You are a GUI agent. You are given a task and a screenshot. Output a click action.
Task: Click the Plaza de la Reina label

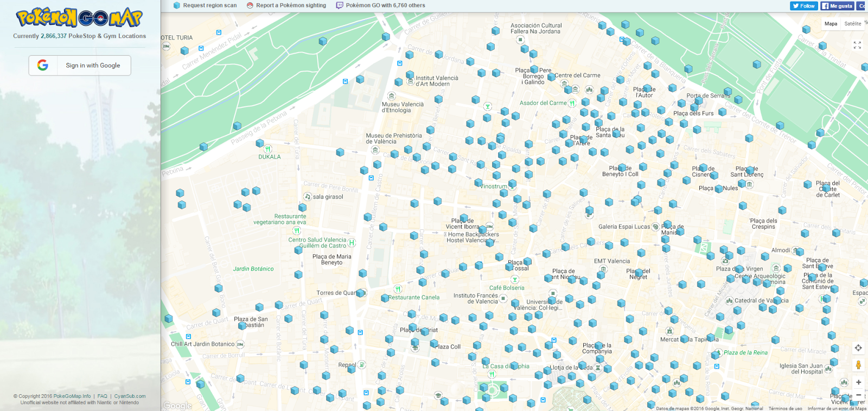(746, 352)
